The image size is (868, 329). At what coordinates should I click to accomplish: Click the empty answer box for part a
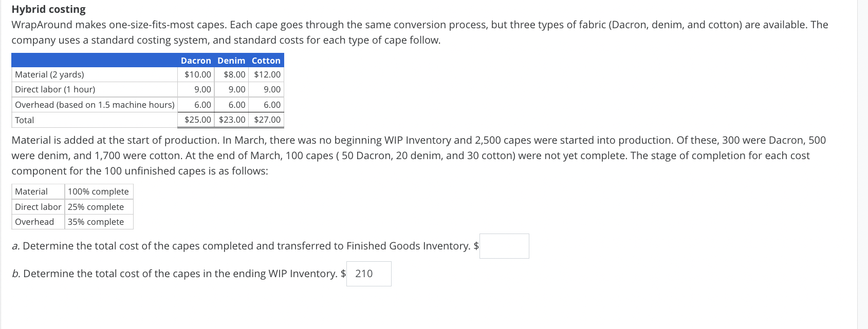tap(504, 246)
